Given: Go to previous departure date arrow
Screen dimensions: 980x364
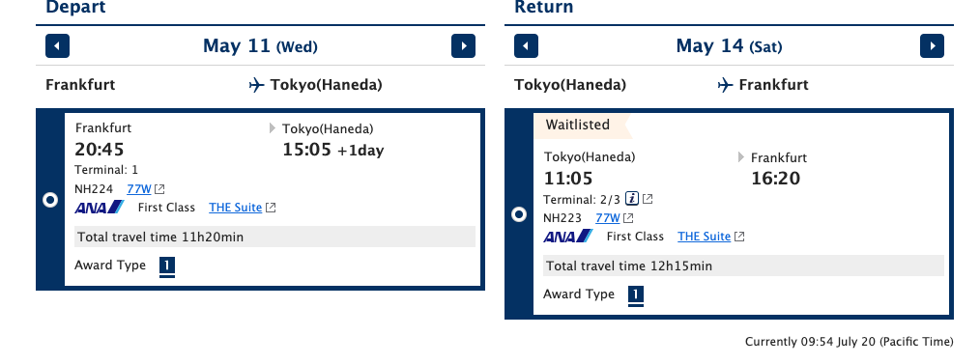Looking at the screenshot, I should tap(57, 46).
